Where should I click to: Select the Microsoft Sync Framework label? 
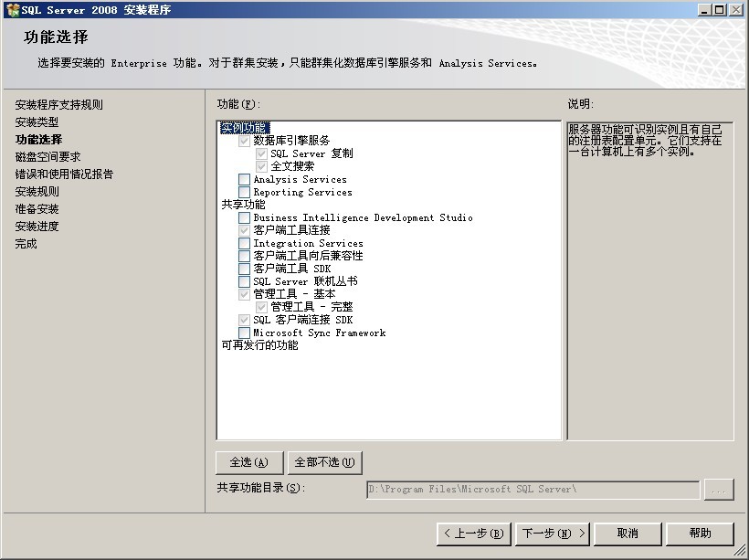click(319, 333)
